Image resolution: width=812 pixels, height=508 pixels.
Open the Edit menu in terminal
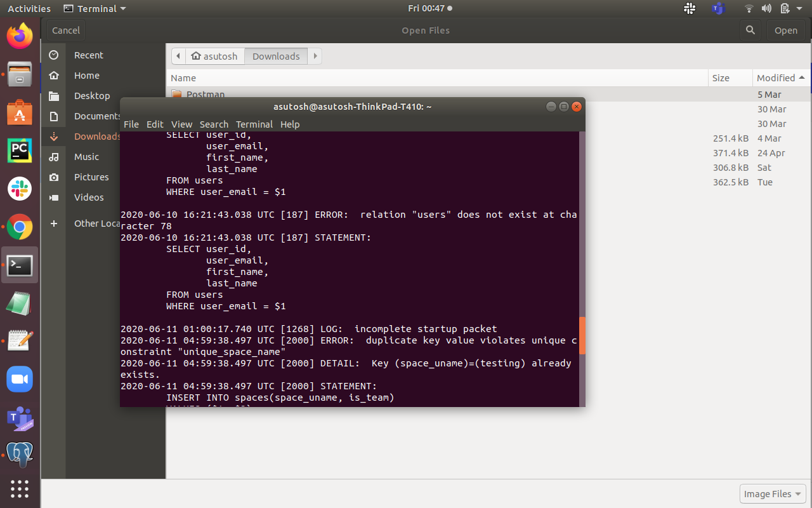tap(155, 124)
